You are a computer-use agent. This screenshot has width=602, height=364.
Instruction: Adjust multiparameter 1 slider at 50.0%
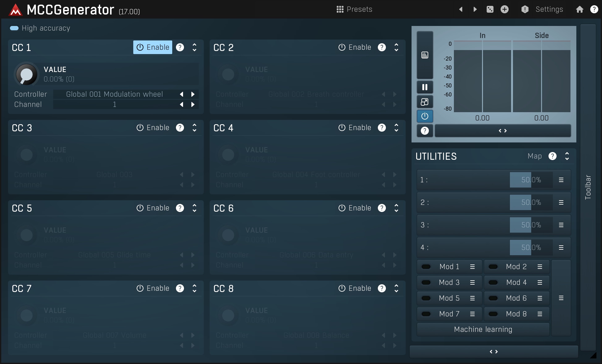coord(531,180)
